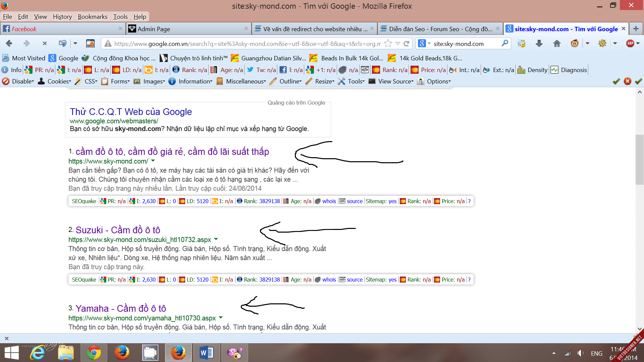Open Microsoft Word from the taskbar
Screen dimensions: 644x362
coord(206,353)
